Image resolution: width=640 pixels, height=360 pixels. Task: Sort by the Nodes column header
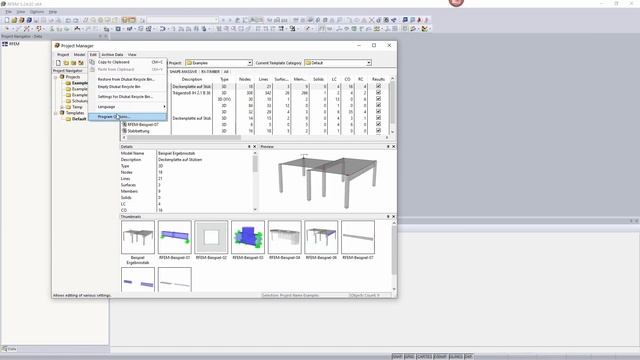[x=245, y=79]
